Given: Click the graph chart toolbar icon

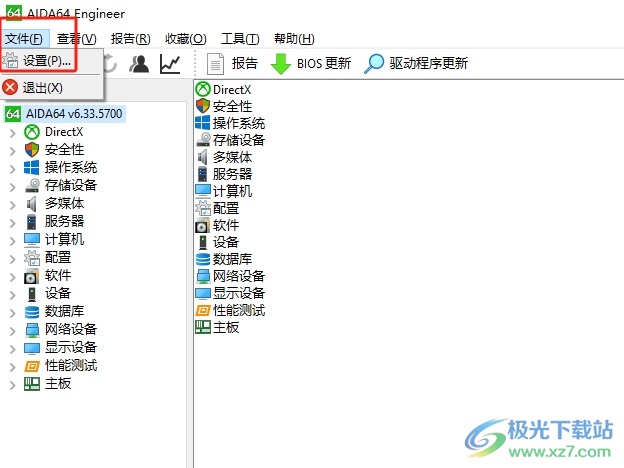Looking at the screenshot, I should pos(170,64).
